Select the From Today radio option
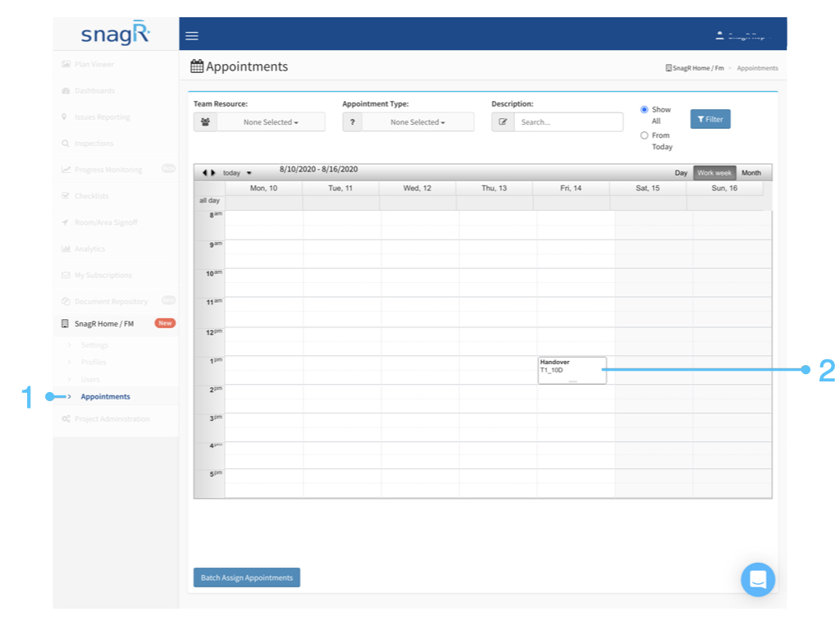840x630 pixels. coord(645,135)
